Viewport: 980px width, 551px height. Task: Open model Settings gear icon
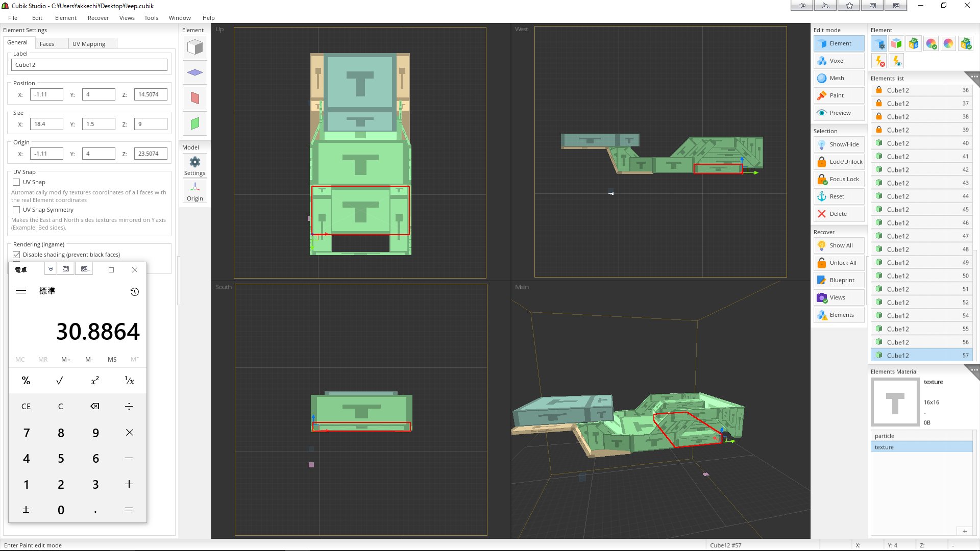click(194, 166)
